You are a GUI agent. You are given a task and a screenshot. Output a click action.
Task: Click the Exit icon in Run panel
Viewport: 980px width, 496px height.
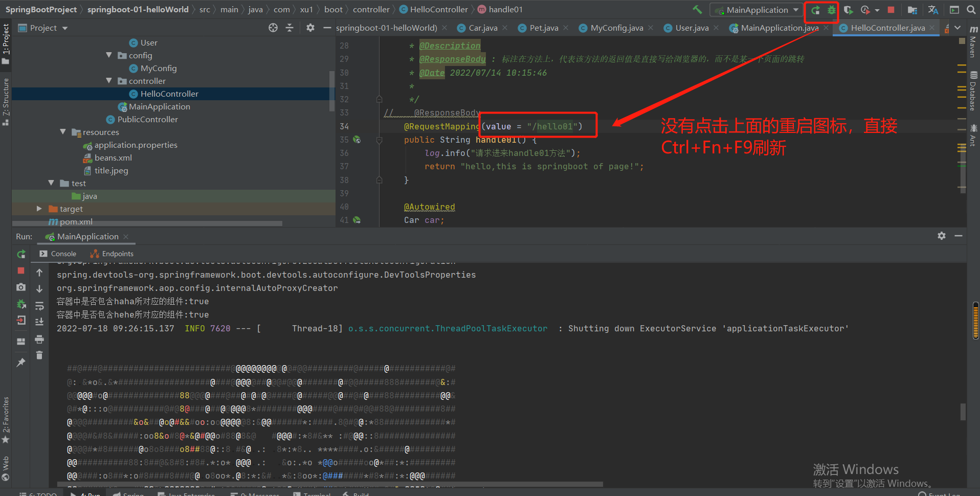21,321
